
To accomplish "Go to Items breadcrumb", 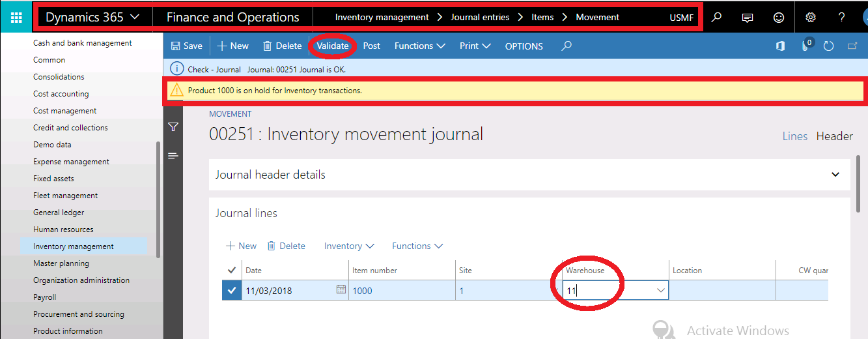I will (x=542, y=17).
